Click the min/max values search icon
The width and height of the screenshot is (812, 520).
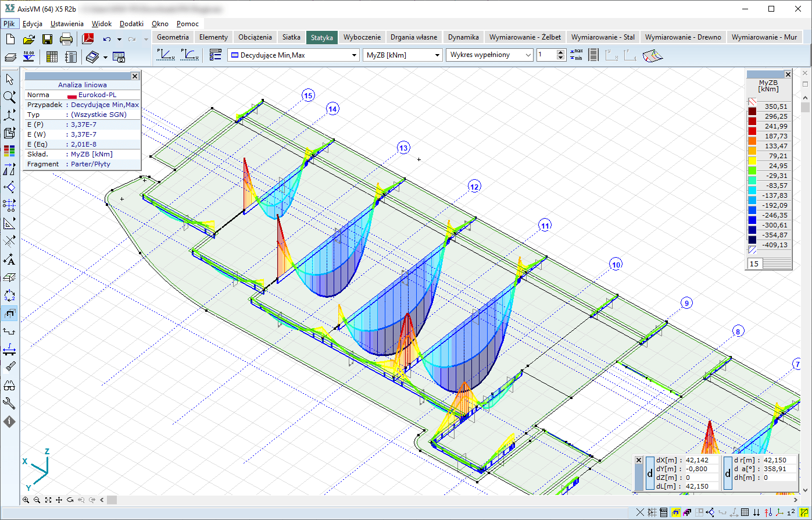tap(576, 55)
